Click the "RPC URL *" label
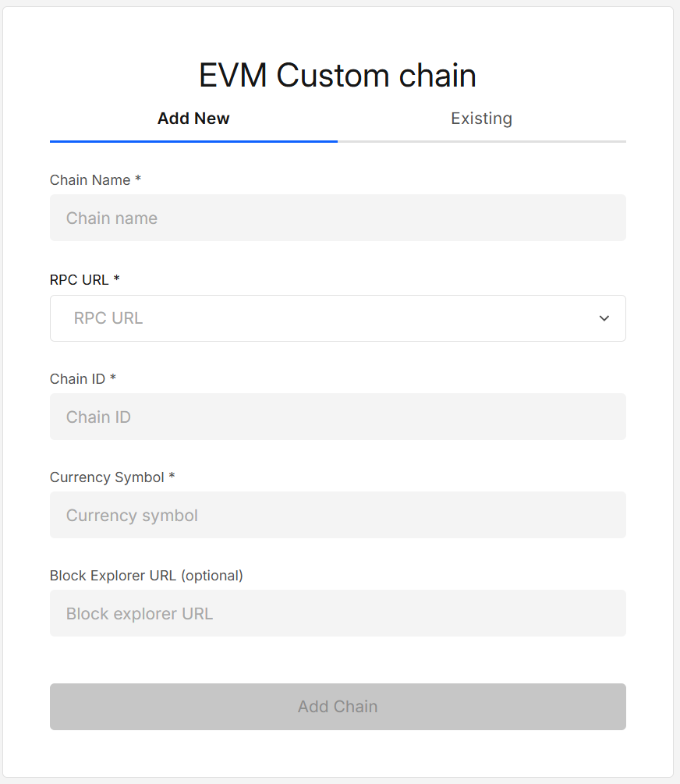Image resolution: width=680 pixels, height=784 pixels. tap(80, 280)
